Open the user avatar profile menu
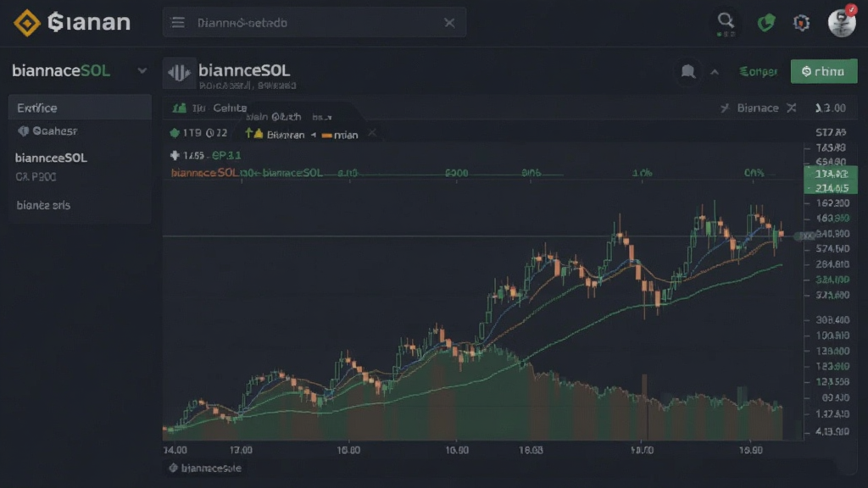Screen dimensions: 868x488 [842, 22]
